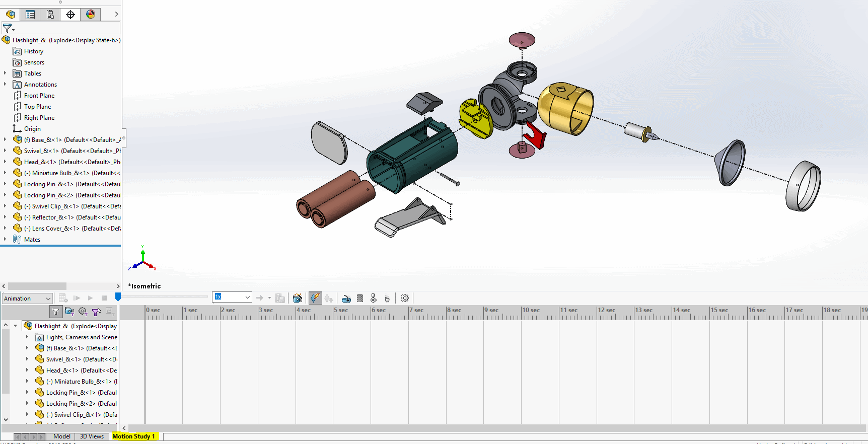Click the Head_&<1> component icon

17,162
